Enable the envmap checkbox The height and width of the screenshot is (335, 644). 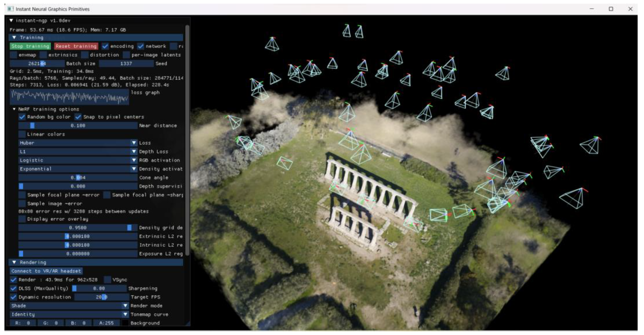pos(14,55)
